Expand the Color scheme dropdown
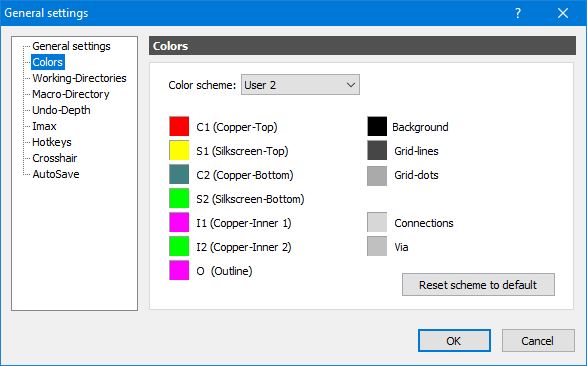The height and width of the screenshot is (366, 587). [x=300, y=85]
